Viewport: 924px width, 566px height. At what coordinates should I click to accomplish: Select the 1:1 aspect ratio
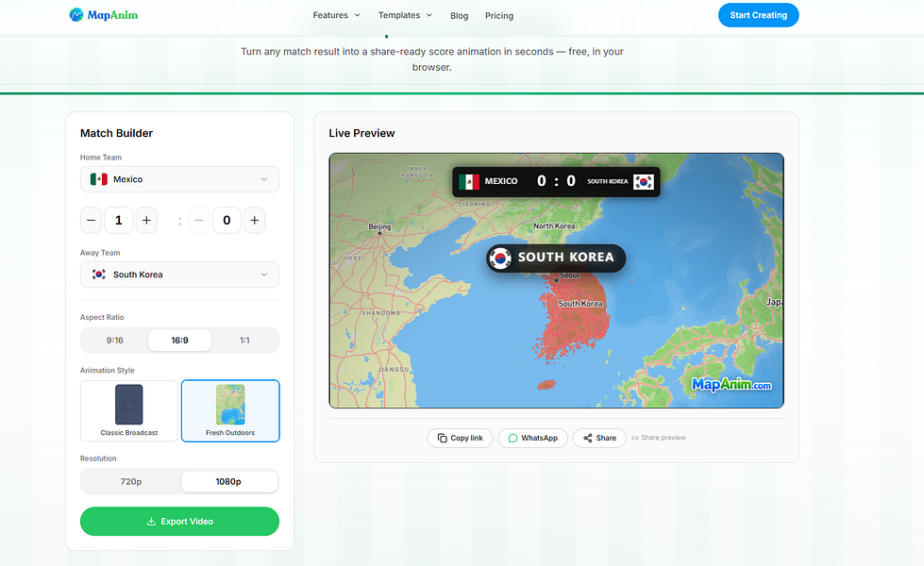[x=244, y=341]
